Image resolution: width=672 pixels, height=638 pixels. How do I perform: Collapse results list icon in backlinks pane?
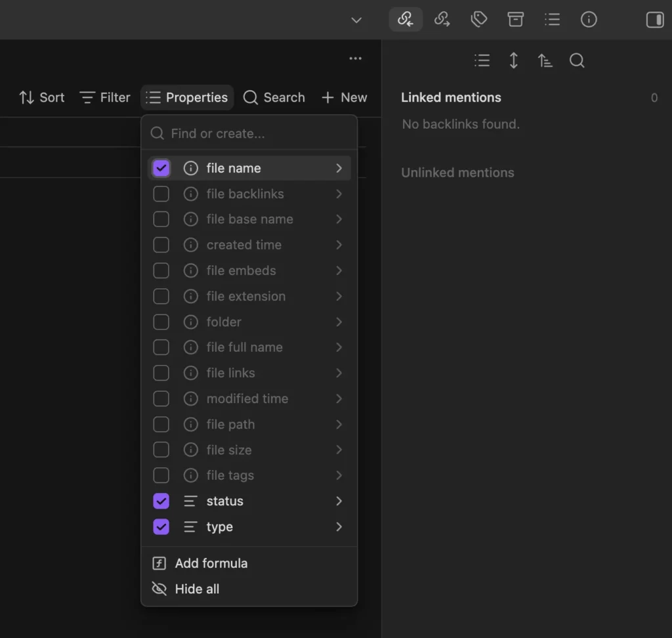click(x=482, y=60)
